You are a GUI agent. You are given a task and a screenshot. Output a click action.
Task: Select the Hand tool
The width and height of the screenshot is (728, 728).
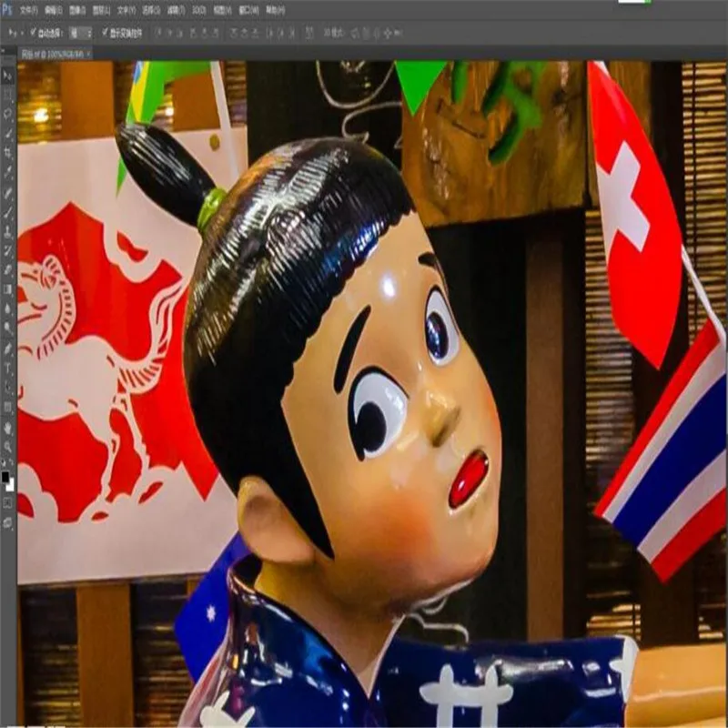coord(8,428)
